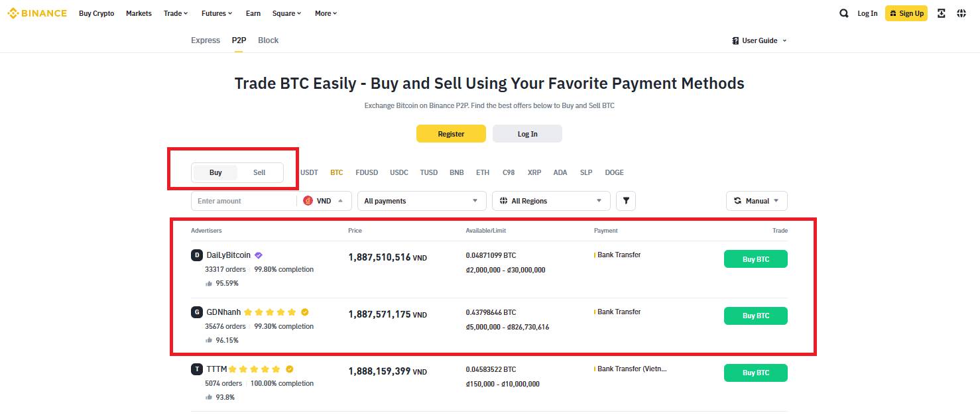Switch to the Express tab

tap(206, 40)
